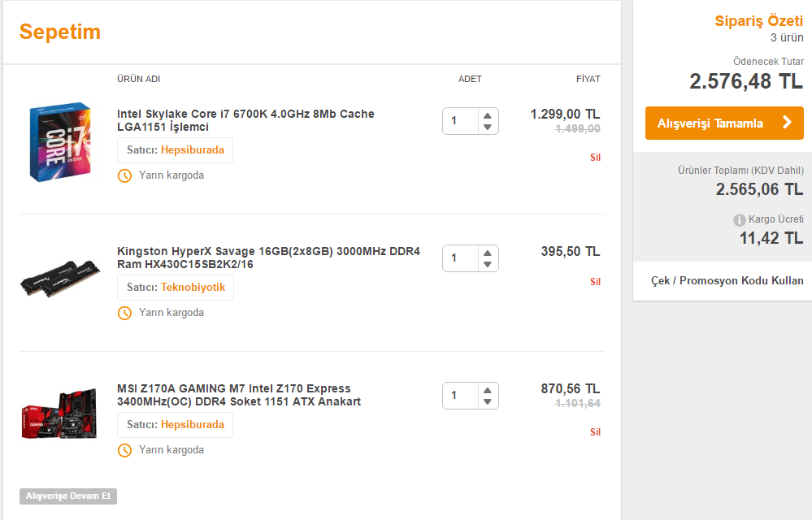812x520 pixels.
Task: Click the Kingston RAM quantity input field
Action: tap(459, 258)
